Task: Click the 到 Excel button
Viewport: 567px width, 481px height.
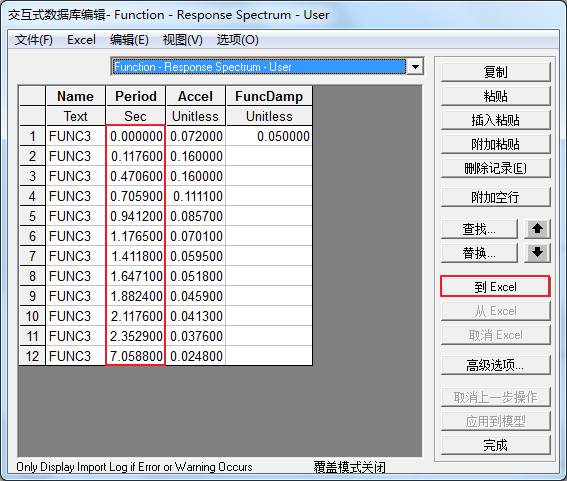Action: coord(495,287)
